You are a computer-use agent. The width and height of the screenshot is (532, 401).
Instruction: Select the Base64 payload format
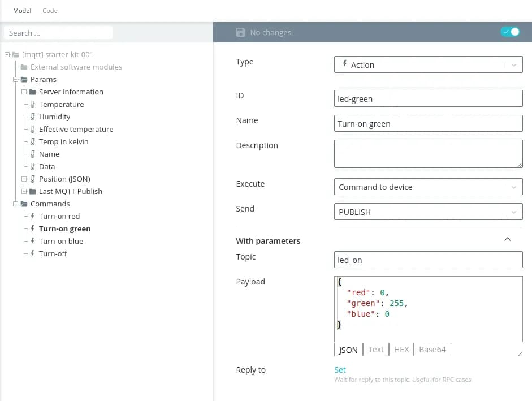432,350
